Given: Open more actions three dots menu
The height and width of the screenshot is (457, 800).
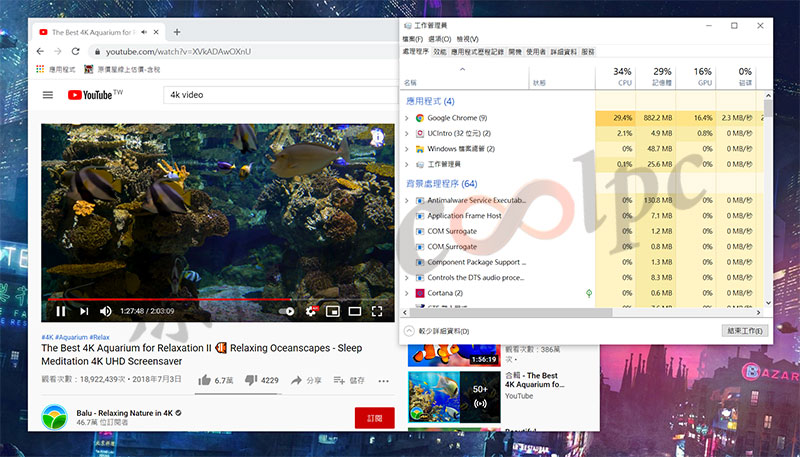Looking at the screenshot, I should tap(384, 380).
